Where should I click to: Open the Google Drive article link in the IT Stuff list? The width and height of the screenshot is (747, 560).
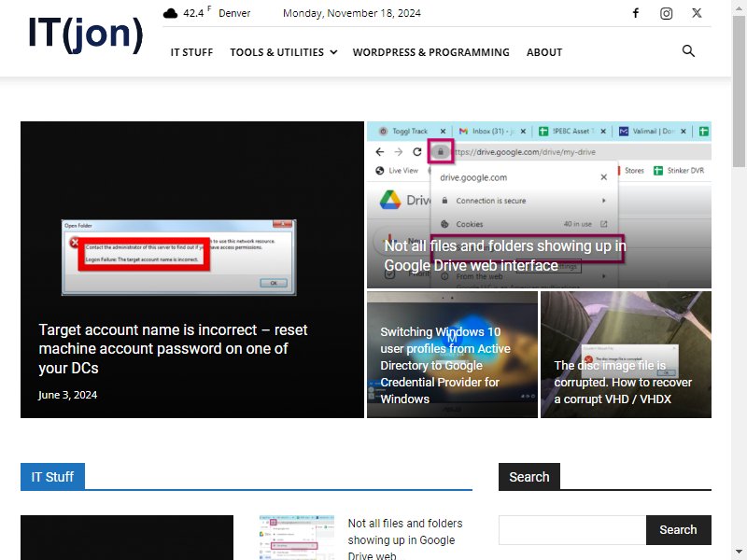[x=405, y=539]
